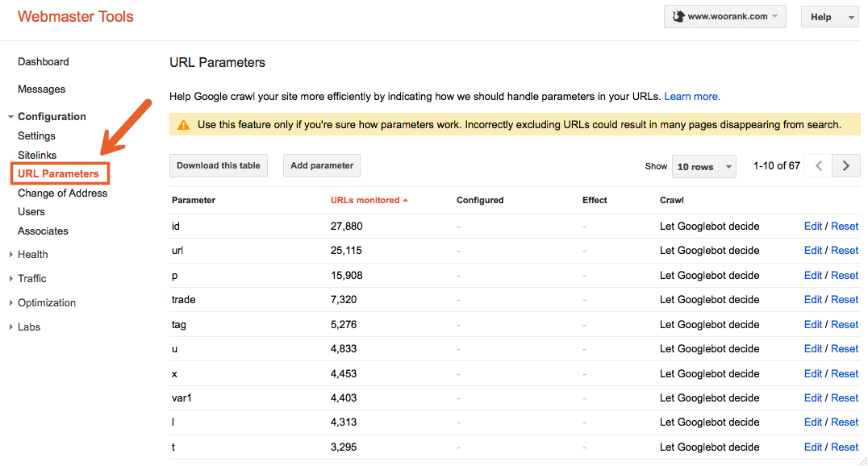This screenshot has height=466, width=868.
Task: Click the Webmaster Tools logo text
Action: 75,17
